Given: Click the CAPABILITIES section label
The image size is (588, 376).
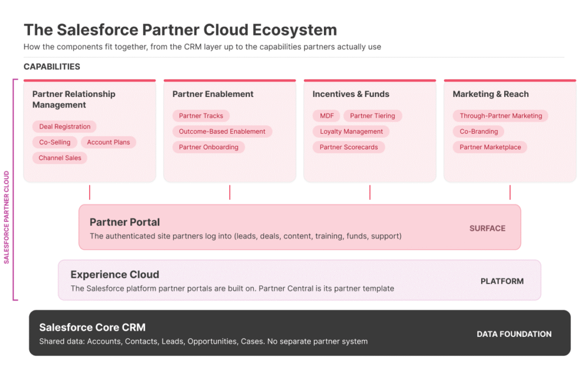Looking at the screenshot, I should pyautogui.click(x=52, y=67).
